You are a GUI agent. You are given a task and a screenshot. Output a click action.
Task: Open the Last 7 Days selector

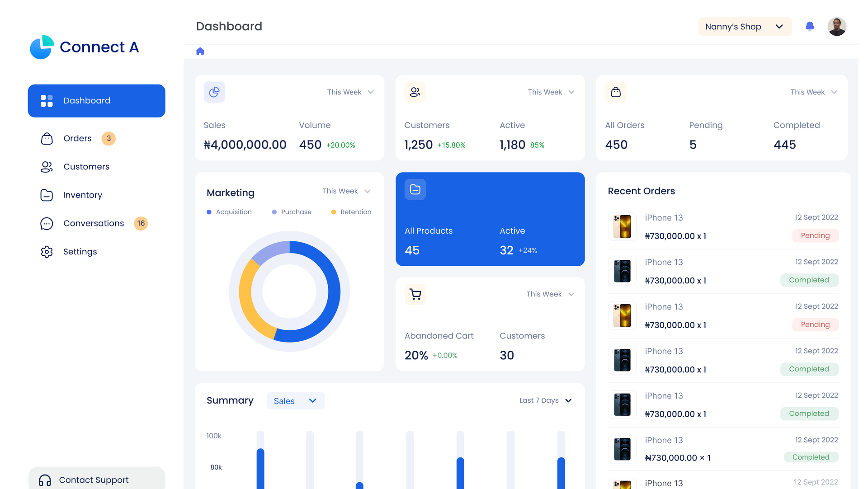[x=545, y=400]
